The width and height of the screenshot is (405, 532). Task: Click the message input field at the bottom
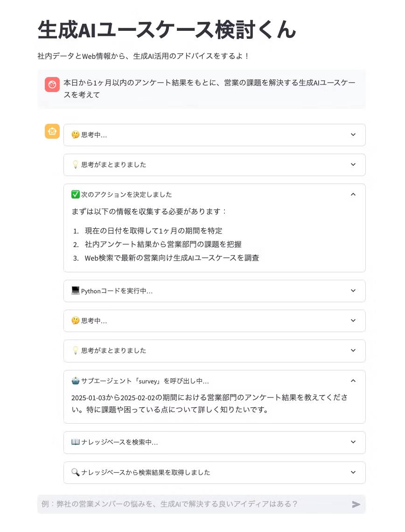(187, 504)
